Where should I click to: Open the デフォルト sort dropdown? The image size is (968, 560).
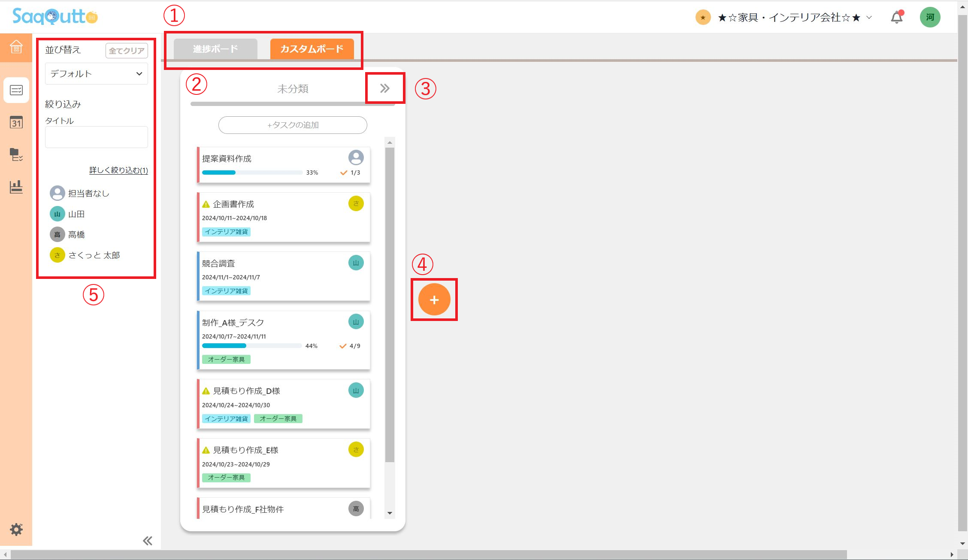(96, 74)
